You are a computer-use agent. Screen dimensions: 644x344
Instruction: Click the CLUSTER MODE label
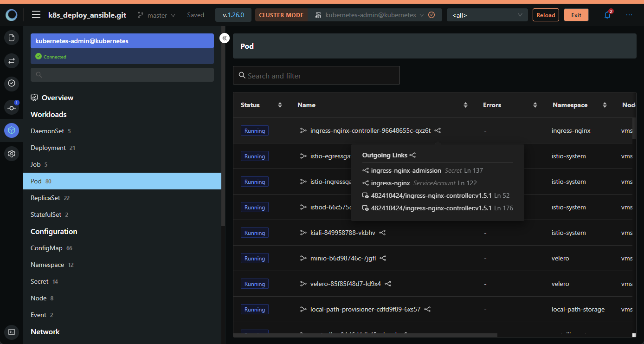coord(281,15)
